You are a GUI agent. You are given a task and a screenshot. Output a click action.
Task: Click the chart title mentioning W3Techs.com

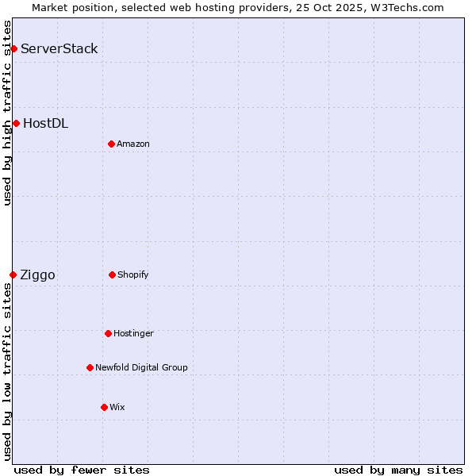click(x=238, y=7)
